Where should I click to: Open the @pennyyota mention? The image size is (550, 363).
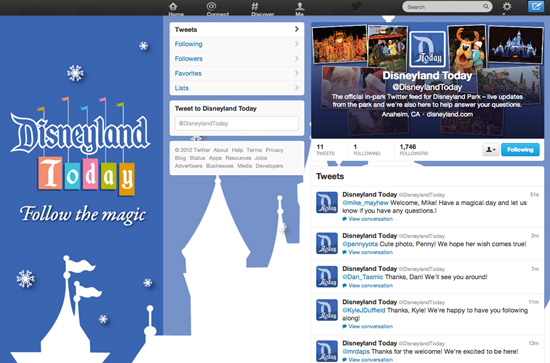pyautogui.click(x=360, y=244)
